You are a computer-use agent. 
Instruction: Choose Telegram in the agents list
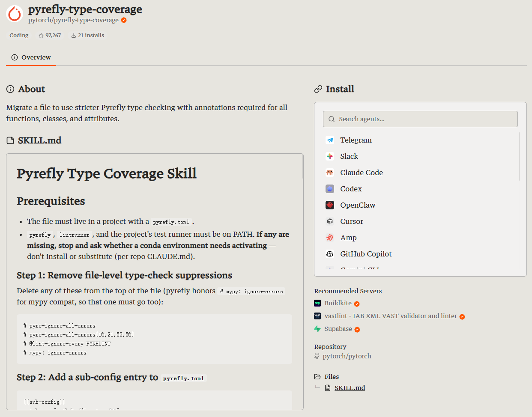(356, 140)
